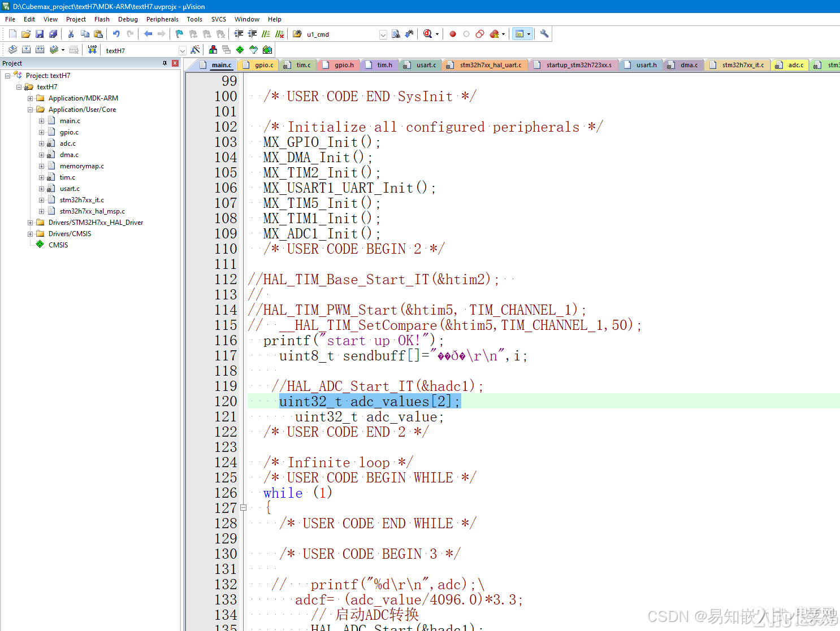Collapse the while loop code fold marker

tap(243, 508)
